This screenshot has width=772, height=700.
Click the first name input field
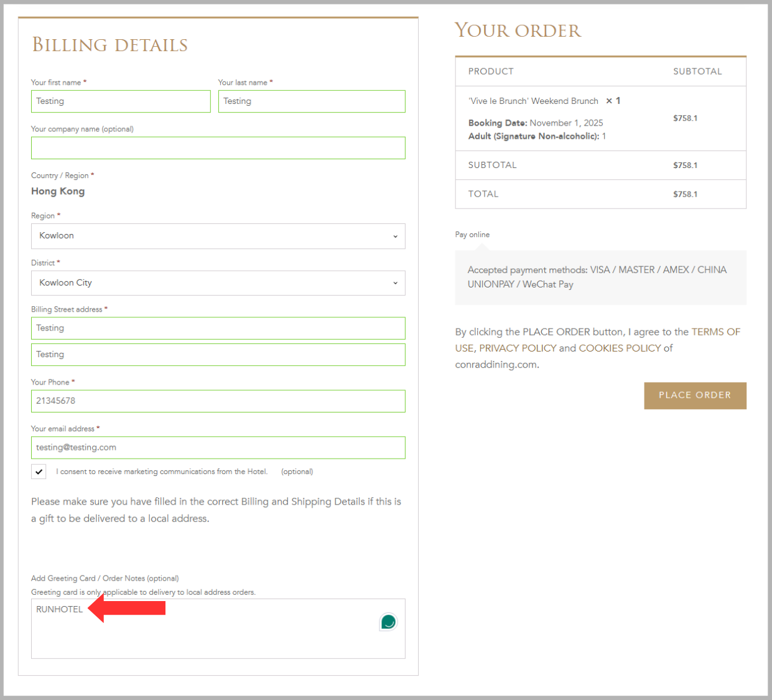click(121, 101)
